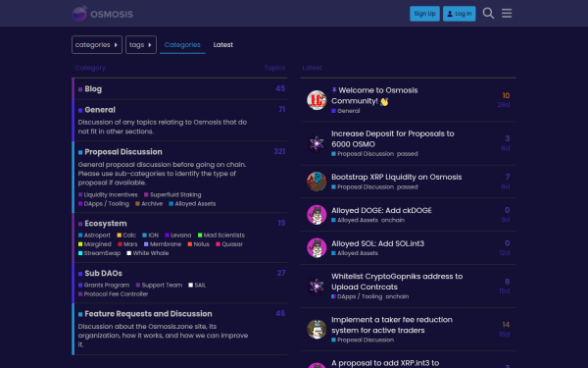Click General category badge under Welcome topic
Screen dimensions: 588x368
(x=345, y=111)
